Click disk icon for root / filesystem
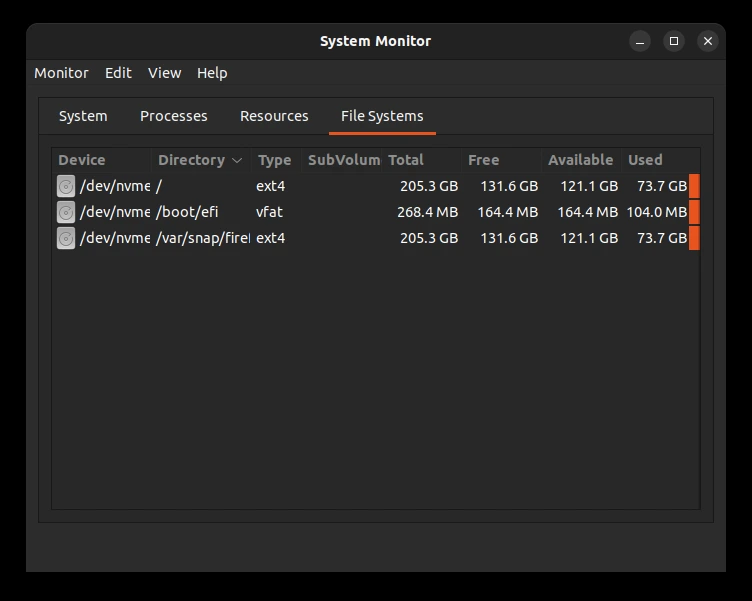 click(x=66, y=186)
